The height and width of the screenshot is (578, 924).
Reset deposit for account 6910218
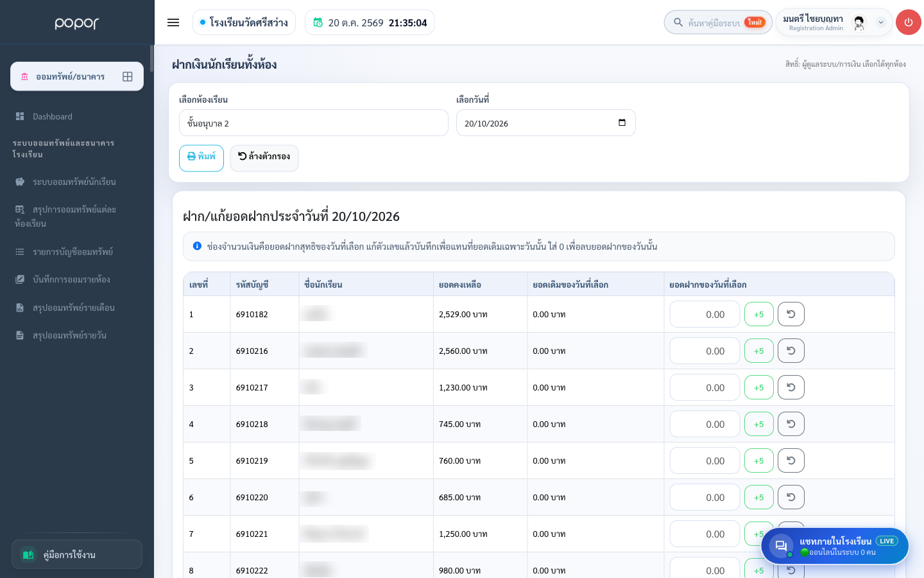coord(791,424)
